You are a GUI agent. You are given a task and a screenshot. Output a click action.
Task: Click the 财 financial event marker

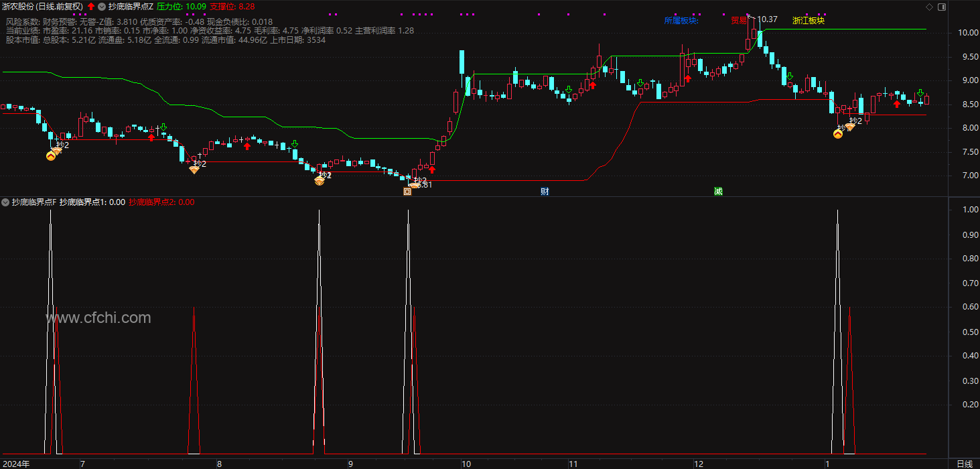point(545,192)
